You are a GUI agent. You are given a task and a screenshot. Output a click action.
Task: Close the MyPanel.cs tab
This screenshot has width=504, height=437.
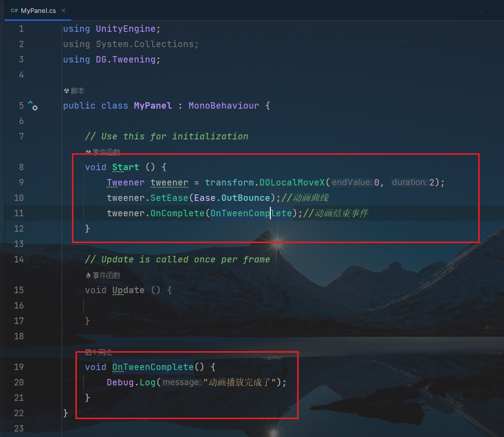[63, 10]
